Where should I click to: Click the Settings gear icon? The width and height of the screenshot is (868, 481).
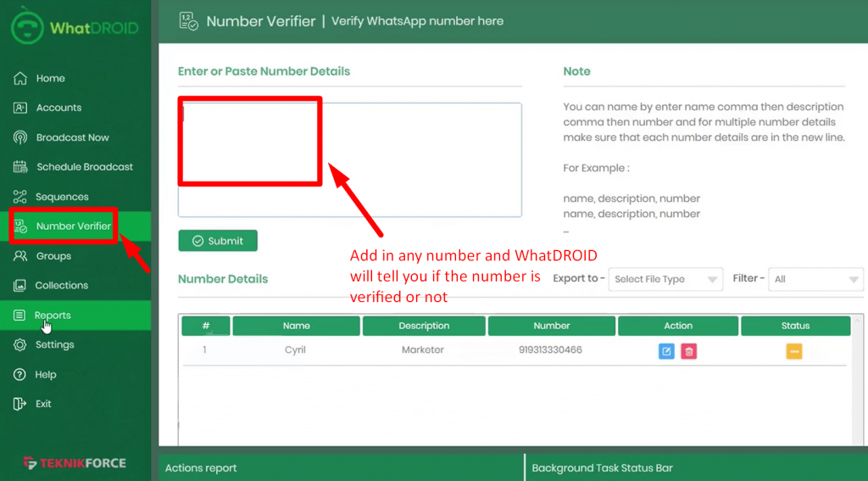click(x=19, y=344)
